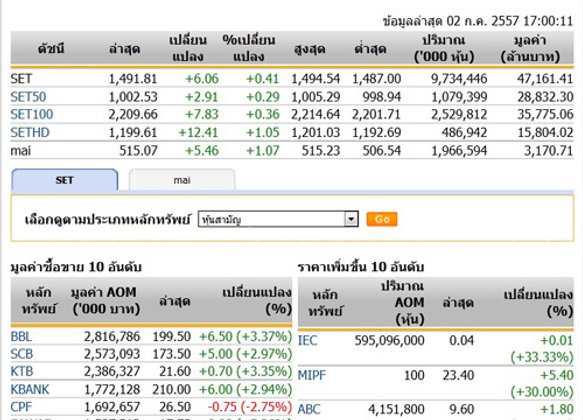
Task: Select SETHD low value 1,192.69
Action: point(377,133)
